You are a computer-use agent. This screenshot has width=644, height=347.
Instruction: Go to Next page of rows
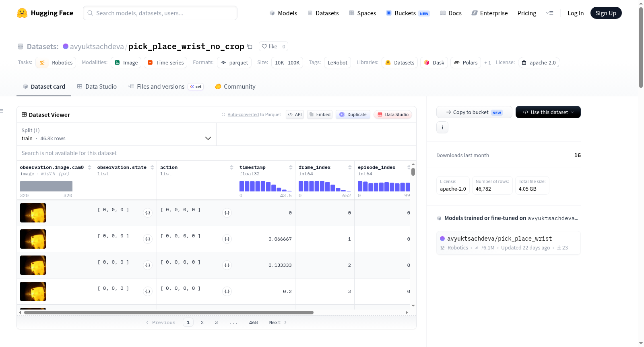click(278, 322)
